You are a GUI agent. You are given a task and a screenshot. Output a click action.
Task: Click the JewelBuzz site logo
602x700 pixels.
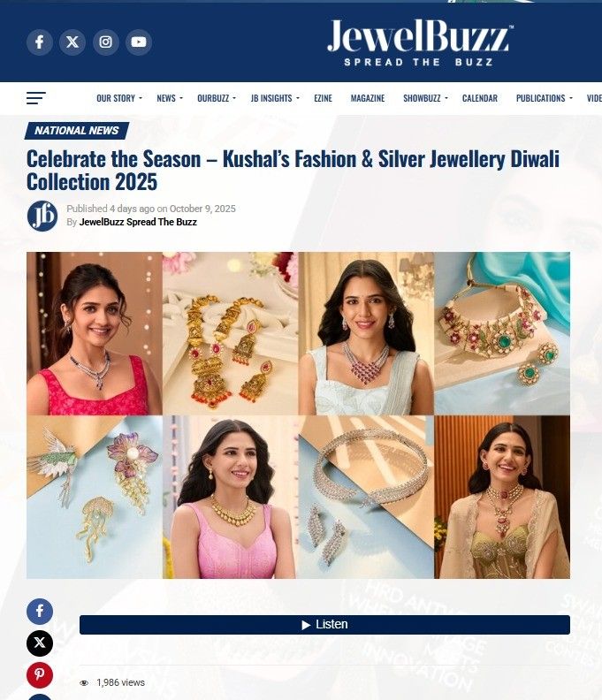(420, 42)
